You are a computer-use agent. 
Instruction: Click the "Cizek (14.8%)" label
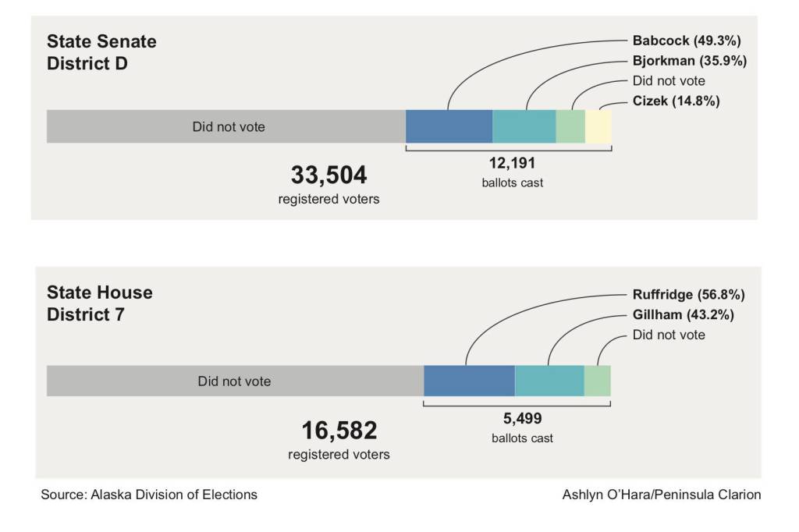click(x=676, y=101)
